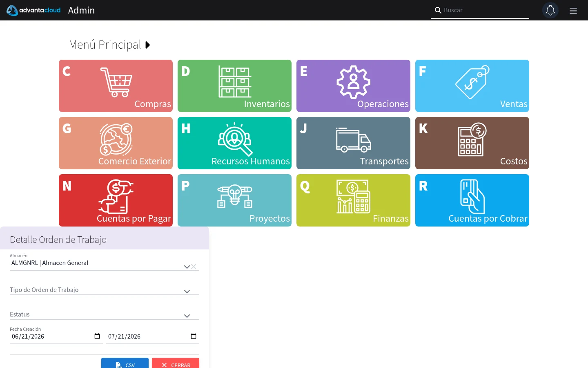The width and height of the screenshot is (588, 368).
Task: Click the start date 06/21/2026 field
Action: [56, 337]
